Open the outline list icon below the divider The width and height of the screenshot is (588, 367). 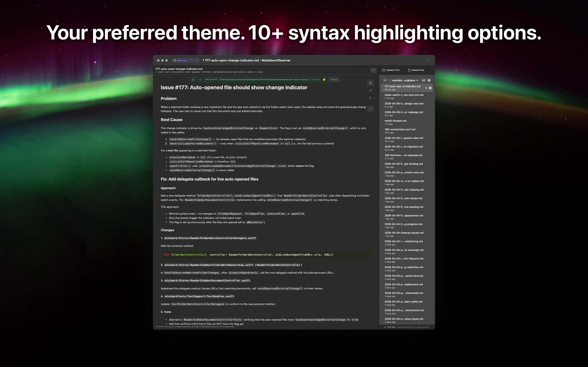click(x=370, y=108)
